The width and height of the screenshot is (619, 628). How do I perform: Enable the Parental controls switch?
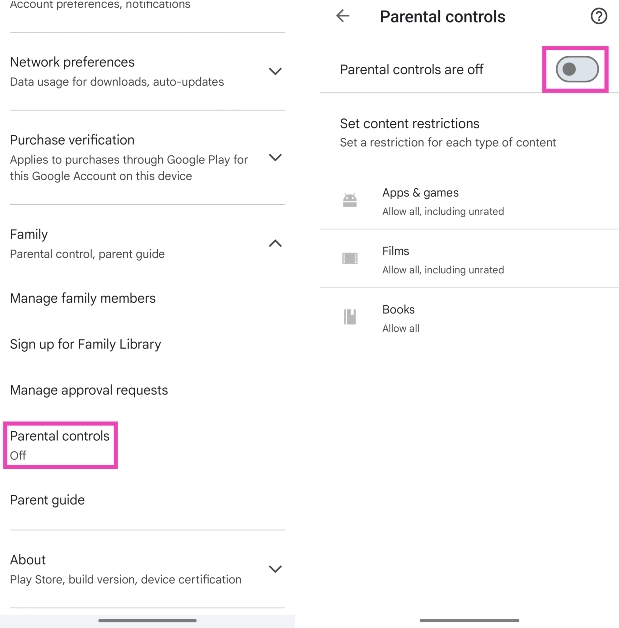pyautogui.click(x=576, y=69)
